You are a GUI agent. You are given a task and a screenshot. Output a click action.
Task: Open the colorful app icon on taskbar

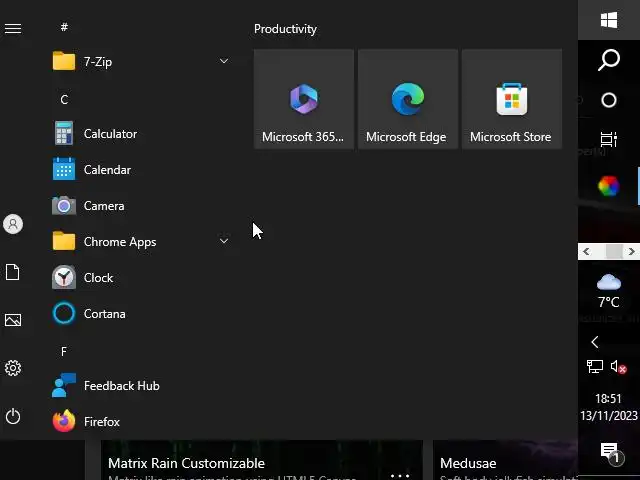coord(609,186)
